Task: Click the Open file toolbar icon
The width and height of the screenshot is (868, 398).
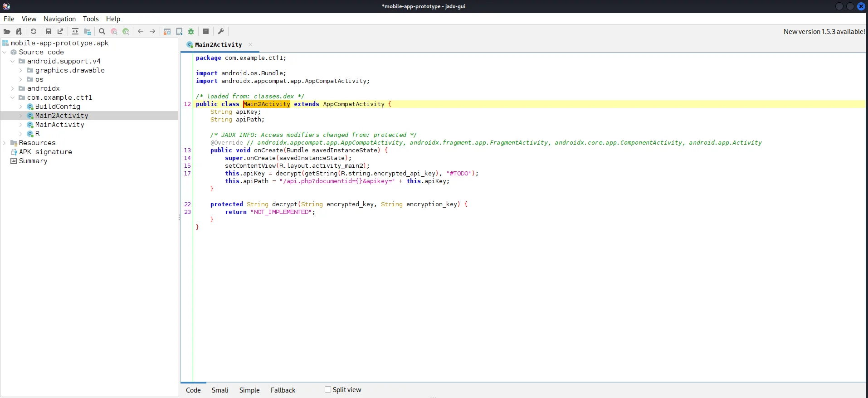Action: click(x=7, y=31)
